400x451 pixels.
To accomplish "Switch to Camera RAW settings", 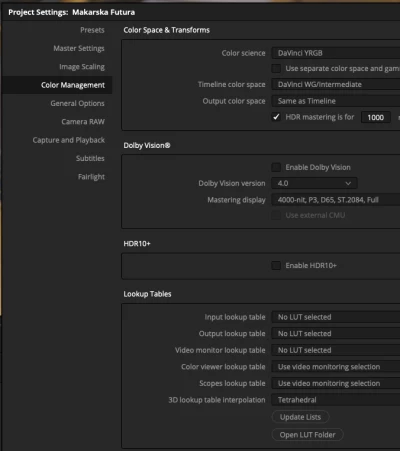I will coord(83,122).
